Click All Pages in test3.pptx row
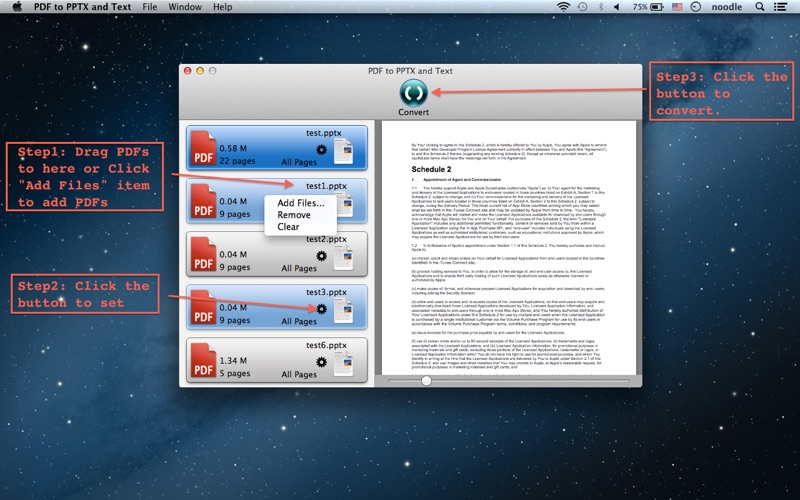Screen dimensions: 800x500 click(x=299, y=321)
